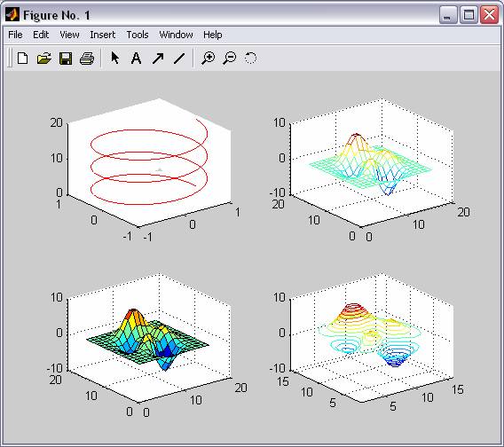
Task: Enable the Zoom In magnifier tool
Action: (x=208, y=59)
